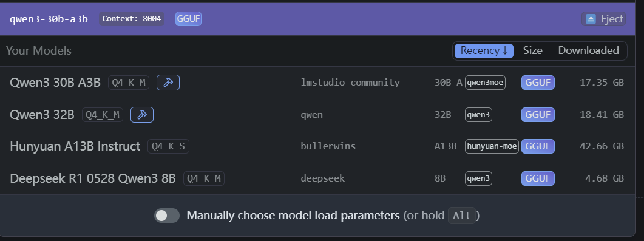Click the Context: 8004 badge

tap(132, 19)
